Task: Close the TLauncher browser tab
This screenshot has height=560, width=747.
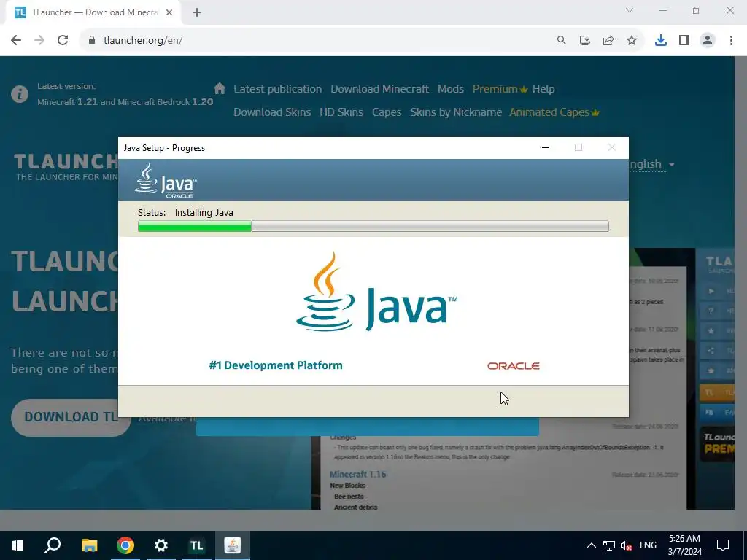Action: click(169, 13)
